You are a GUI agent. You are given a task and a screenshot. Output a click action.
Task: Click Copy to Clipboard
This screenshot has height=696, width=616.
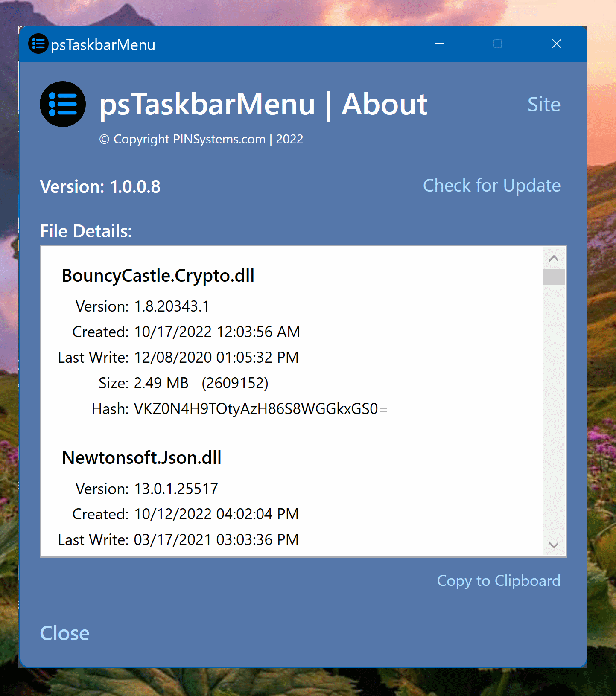pos(499,581)
